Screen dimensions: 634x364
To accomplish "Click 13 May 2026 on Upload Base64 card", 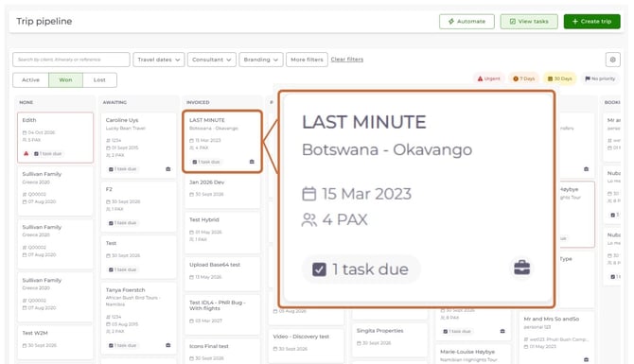I will 208,277.
